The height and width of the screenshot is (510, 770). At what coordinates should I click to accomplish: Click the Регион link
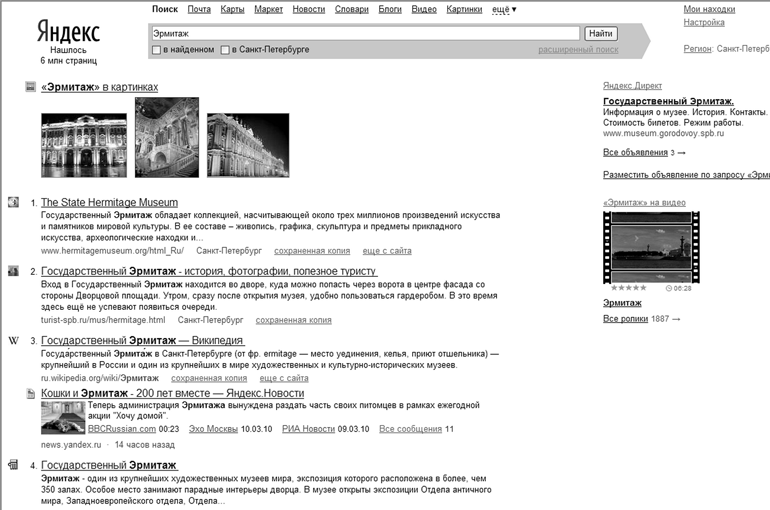[x=697, y=49]
